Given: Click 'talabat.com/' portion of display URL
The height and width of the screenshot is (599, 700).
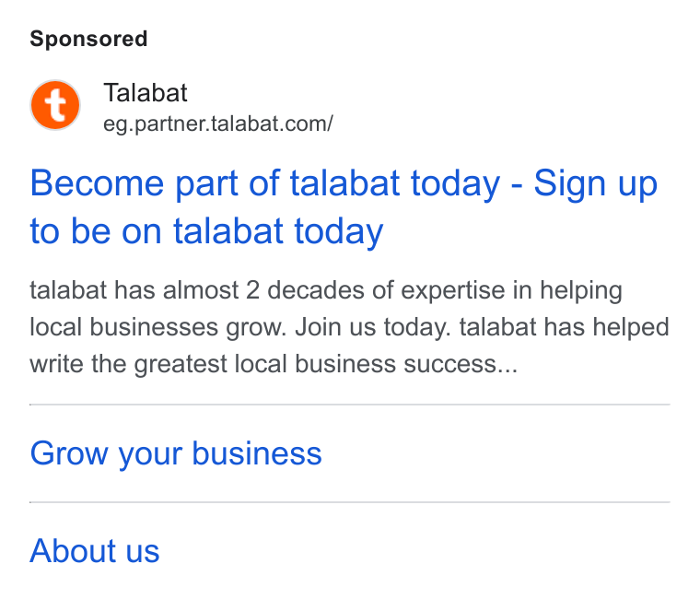Looking at the screenshot, I should pyautogui.click(x=272, y=123).
